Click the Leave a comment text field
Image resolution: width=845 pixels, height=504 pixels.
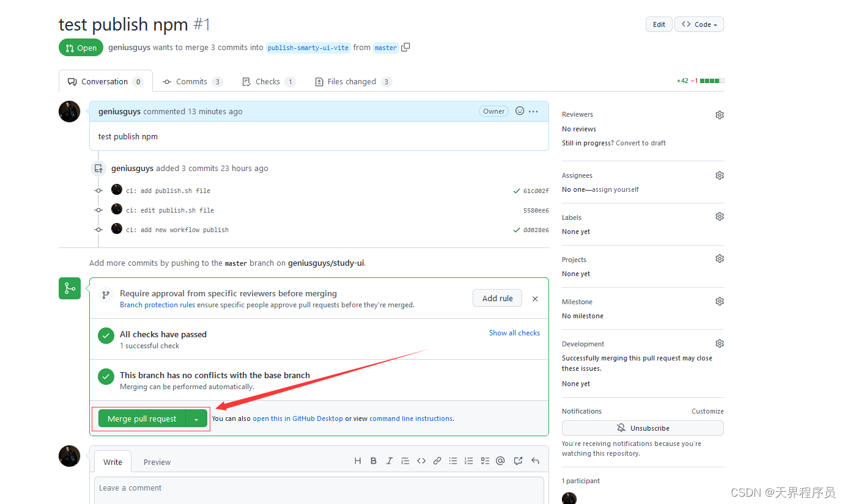pos(319,490)
